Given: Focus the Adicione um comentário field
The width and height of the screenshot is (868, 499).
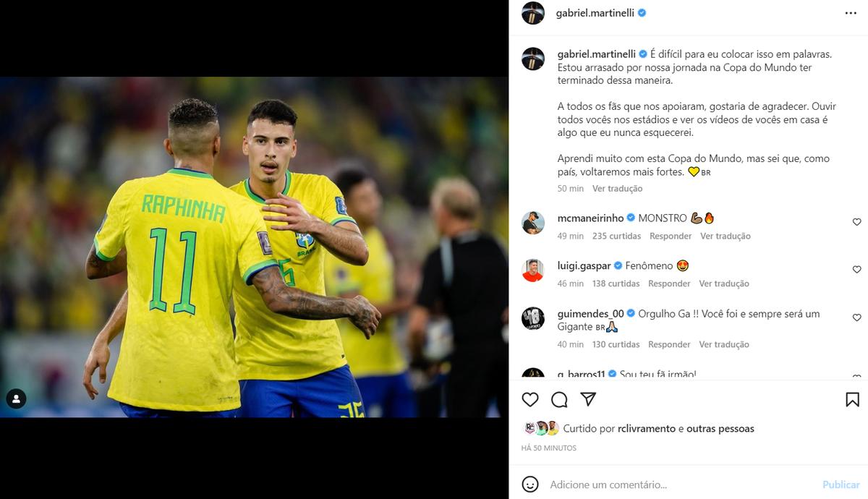Looking at the screenshot, I should pos(680,485).
